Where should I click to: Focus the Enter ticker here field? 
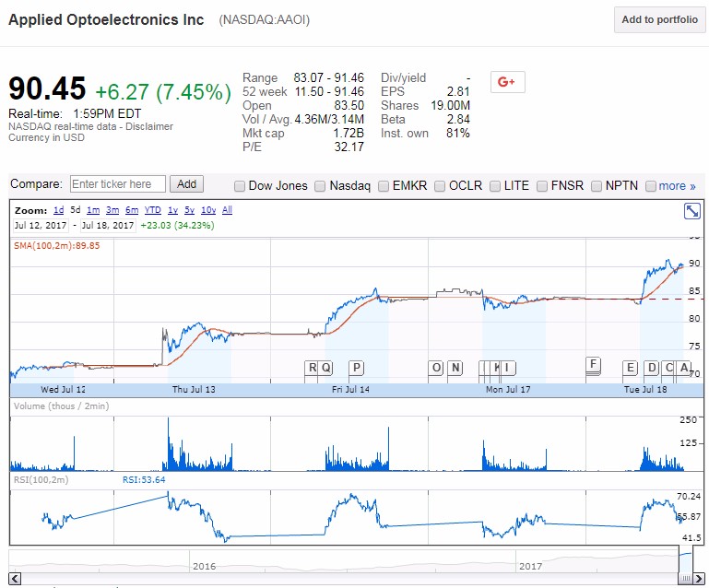pos(118,184)
